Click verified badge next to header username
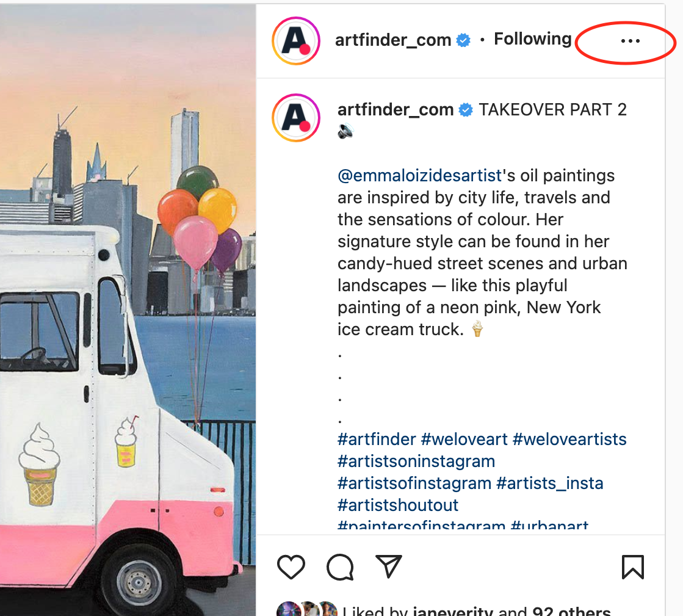683x616 pixels. pos(463,40)
